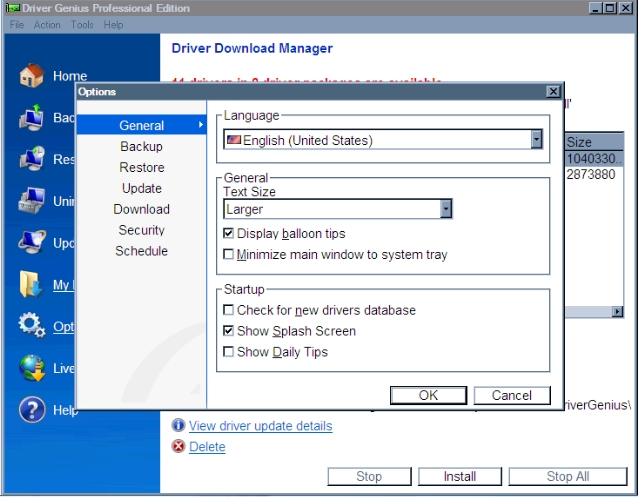Click the Delete link
Screen dimensions: 638x497
point(207,447)
